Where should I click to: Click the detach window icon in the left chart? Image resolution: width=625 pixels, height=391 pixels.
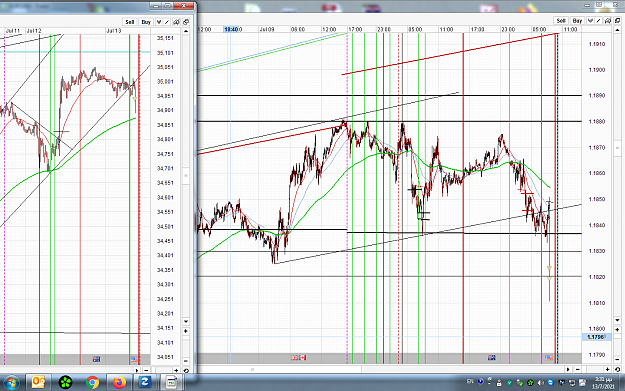(x=186, y=22)
